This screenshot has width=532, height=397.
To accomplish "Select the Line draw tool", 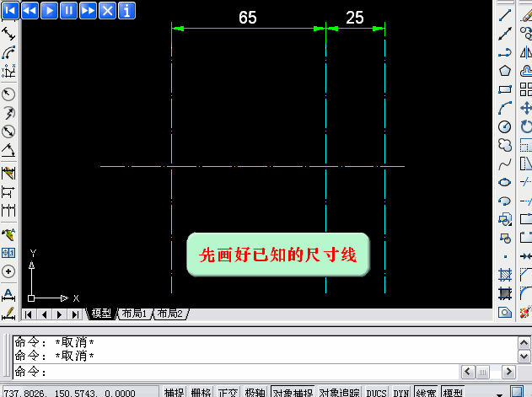I will (x=505, y=15).
